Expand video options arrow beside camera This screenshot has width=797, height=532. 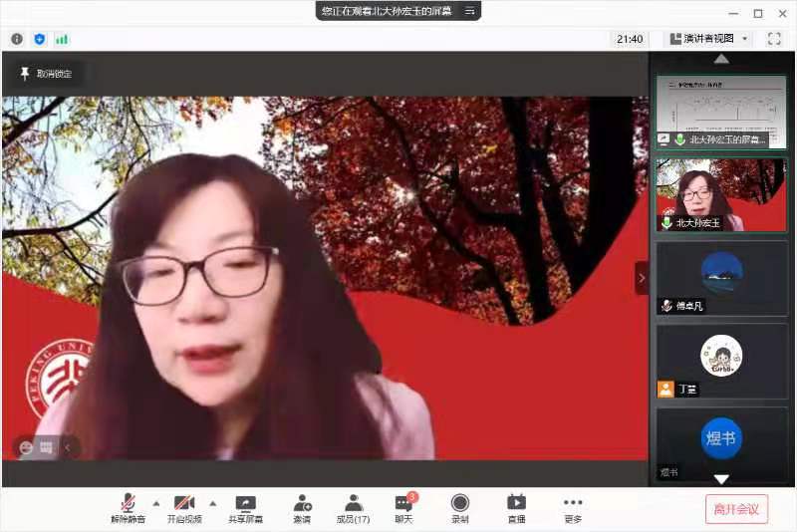click(212, 503)
